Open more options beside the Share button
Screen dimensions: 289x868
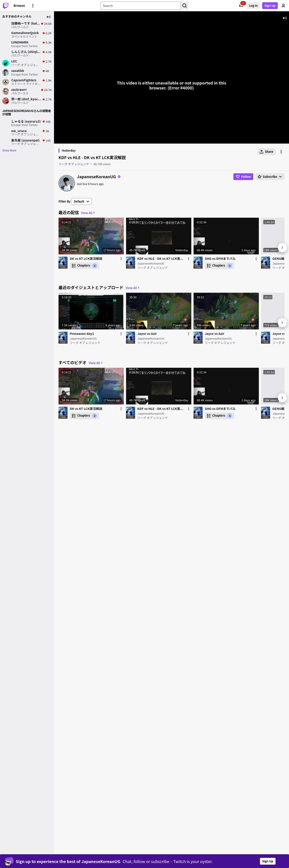pyautogui.click(x=281, y=152)
